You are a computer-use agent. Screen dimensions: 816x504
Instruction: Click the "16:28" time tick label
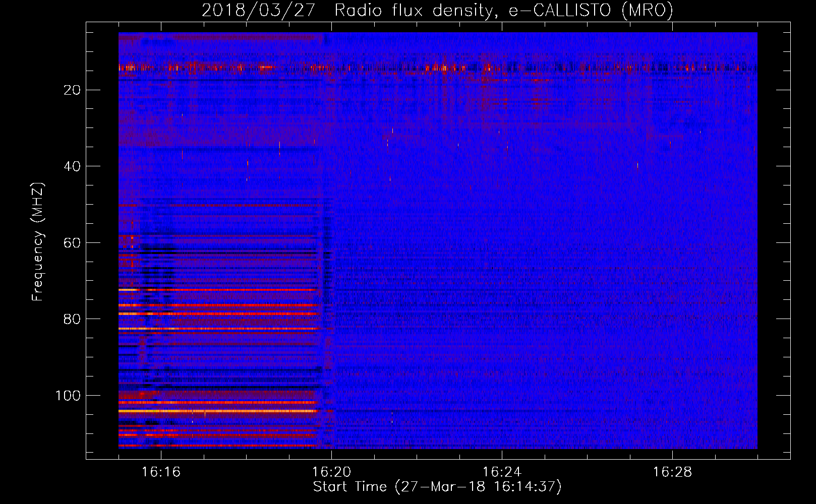click(x=672, y=472)
